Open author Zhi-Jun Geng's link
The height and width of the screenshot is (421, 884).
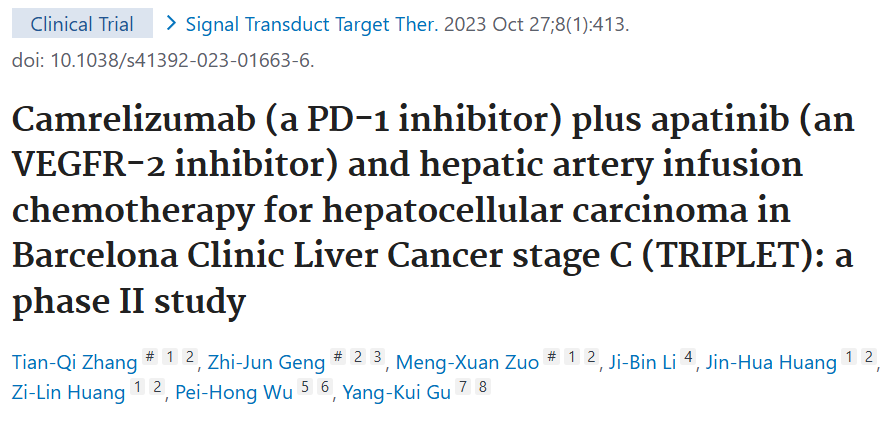268,361
